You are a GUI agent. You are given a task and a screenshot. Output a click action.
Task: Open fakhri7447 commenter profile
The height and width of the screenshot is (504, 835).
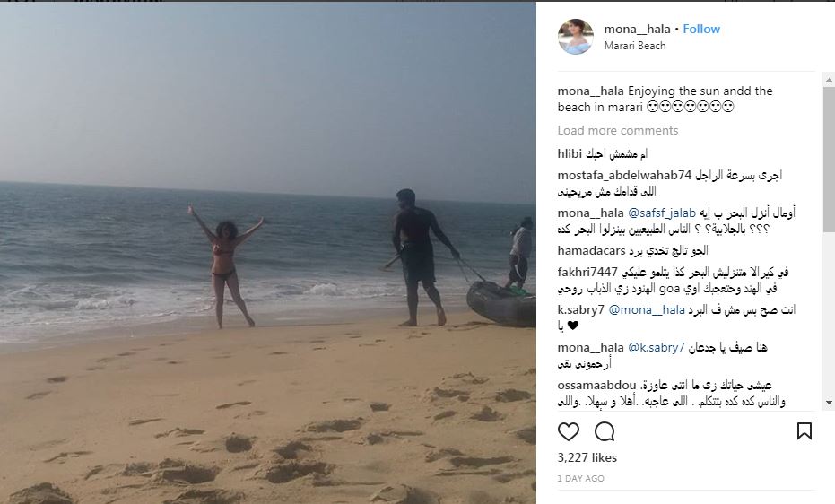coord(587,273)
